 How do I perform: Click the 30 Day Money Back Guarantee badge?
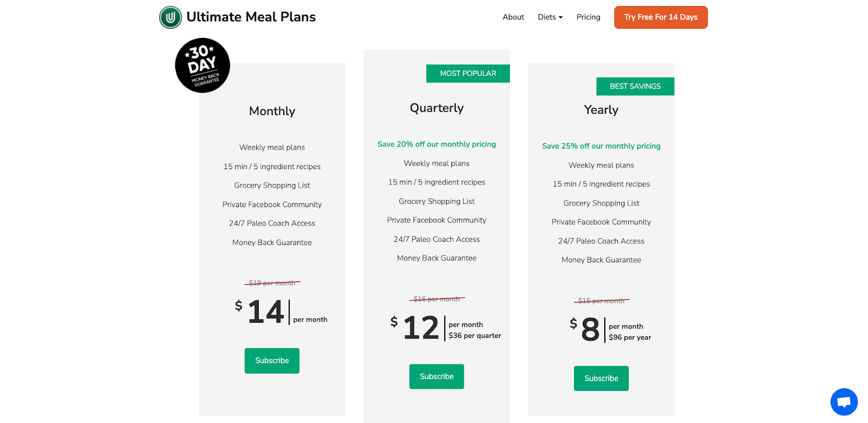click(202, 65)
